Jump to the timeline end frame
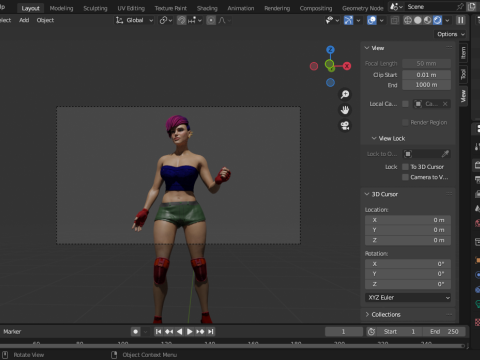The height and width of the screenshot is (360, 480). point(210,332)
